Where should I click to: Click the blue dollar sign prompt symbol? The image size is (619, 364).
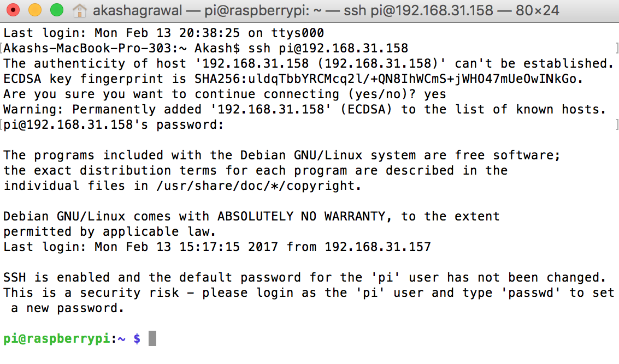click(137, 339)
